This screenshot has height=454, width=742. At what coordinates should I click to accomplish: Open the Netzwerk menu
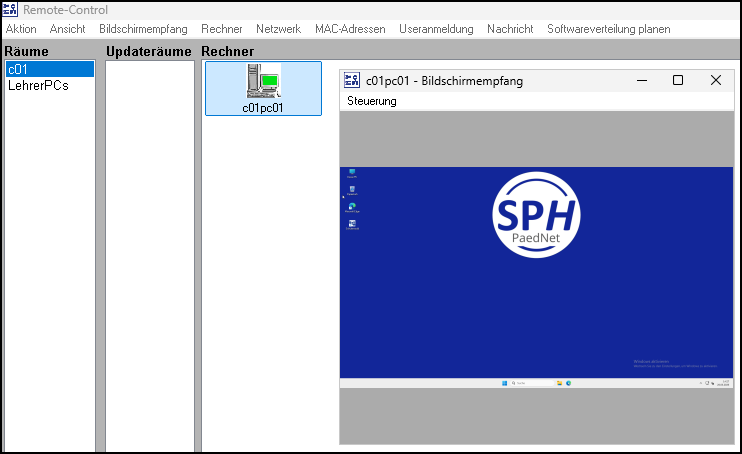pyautogui.click(x=278, y=29)
